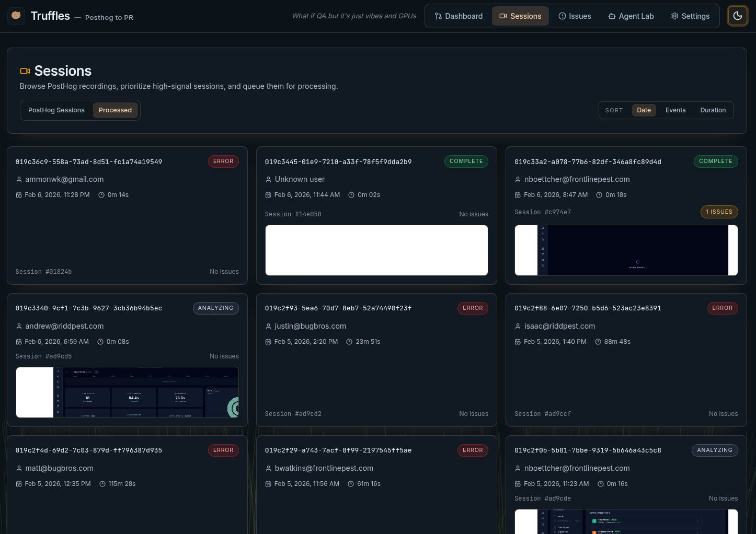Click the Issues info icon in the navbar
Viewport: 756px width, 534px height.
coord(562,16)
